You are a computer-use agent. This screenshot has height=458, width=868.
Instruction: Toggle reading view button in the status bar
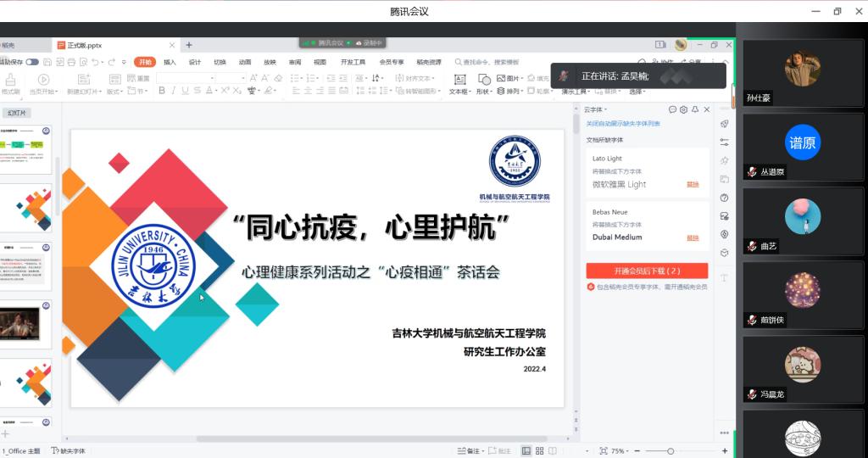click(554, 450)
